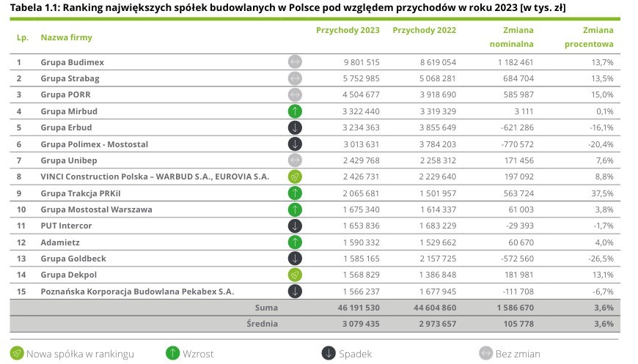Viewport: 638px width, 364px height.
Task: Click the average 2022 revenue 2 973 657
Action: (x=437, y=324)
